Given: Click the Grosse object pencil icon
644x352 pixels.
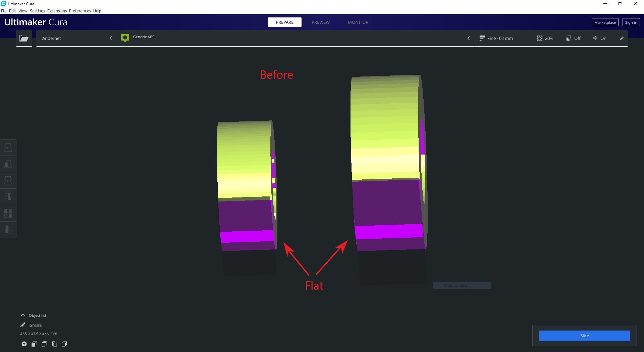Looking at the screenshot, I should pyautogui.click(x=23, y=325).
